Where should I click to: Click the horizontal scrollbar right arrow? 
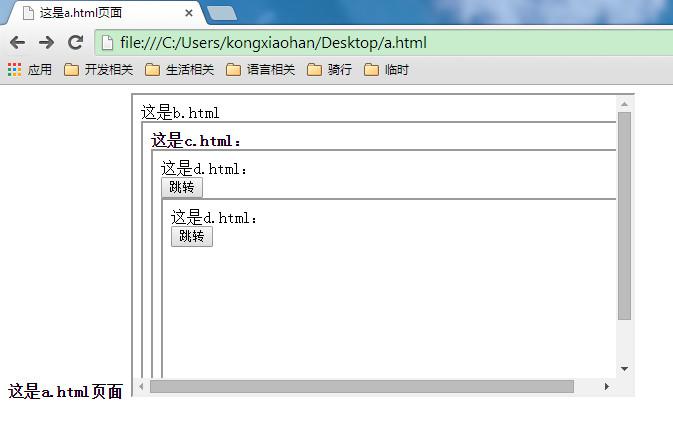[x=606, y=386]
